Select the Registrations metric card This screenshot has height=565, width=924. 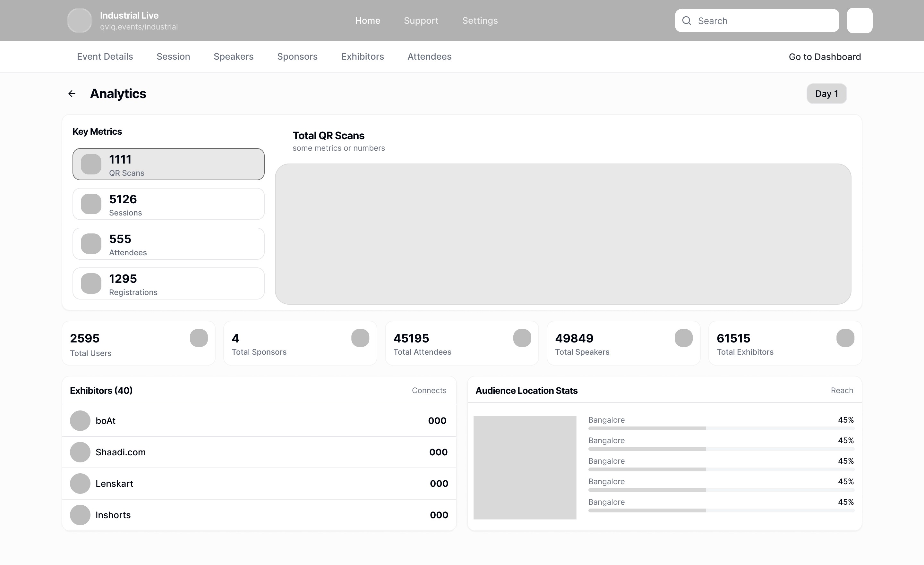(x=168, y=283)
